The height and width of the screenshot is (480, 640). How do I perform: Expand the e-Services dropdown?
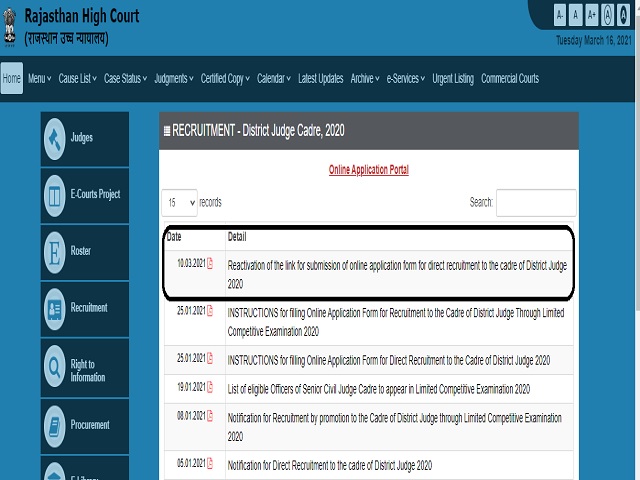[406, 78]
